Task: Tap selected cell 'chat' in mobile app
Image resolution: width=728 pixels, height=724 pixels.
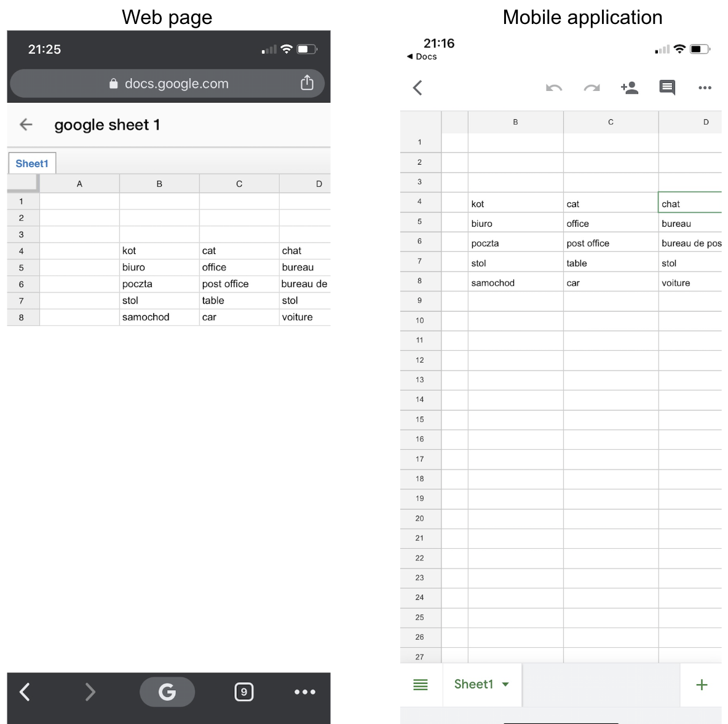Action: 690,203
